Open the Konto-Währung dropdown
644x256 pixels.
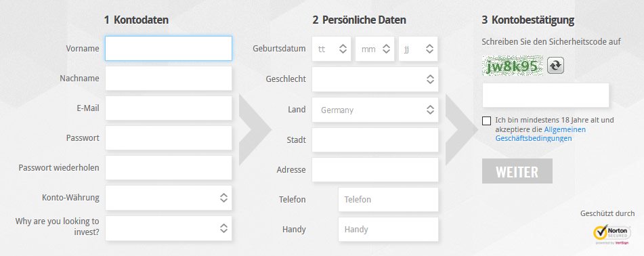[x=169, y=198]
